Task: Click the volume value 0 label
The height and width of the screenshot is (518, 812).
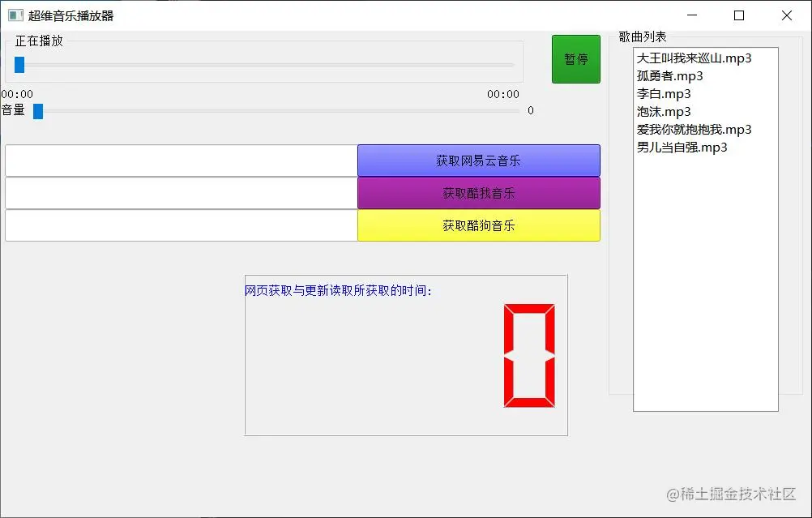Action: (530, 110)
